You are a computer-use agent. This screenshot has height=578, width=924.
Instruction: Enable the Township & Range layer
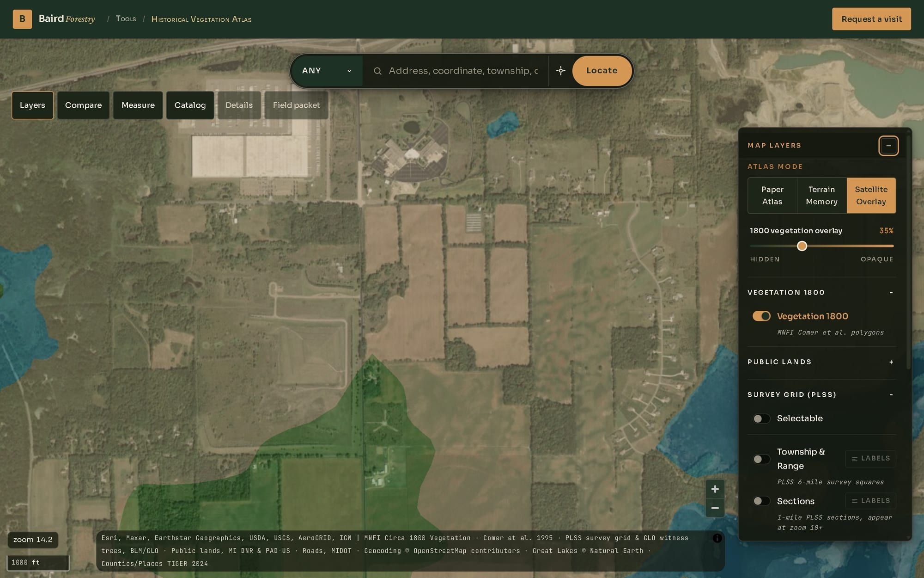point(761,459)
